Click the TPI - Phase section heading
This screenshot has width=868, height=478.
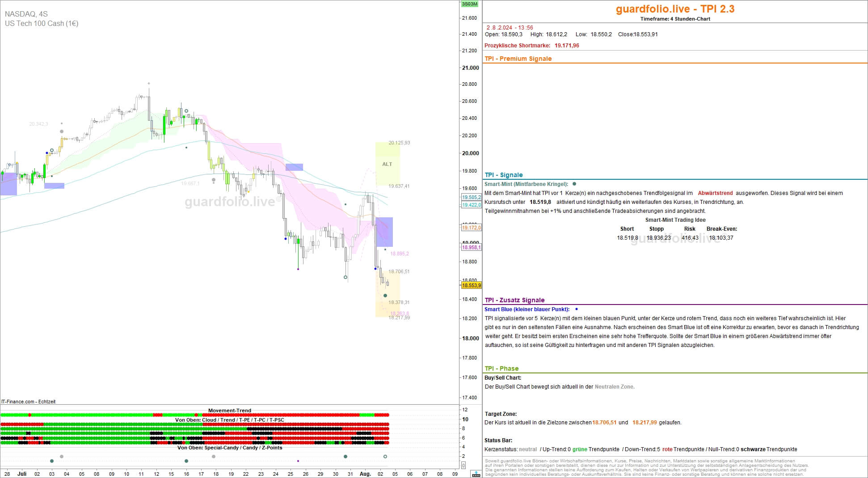coord(501,368)
